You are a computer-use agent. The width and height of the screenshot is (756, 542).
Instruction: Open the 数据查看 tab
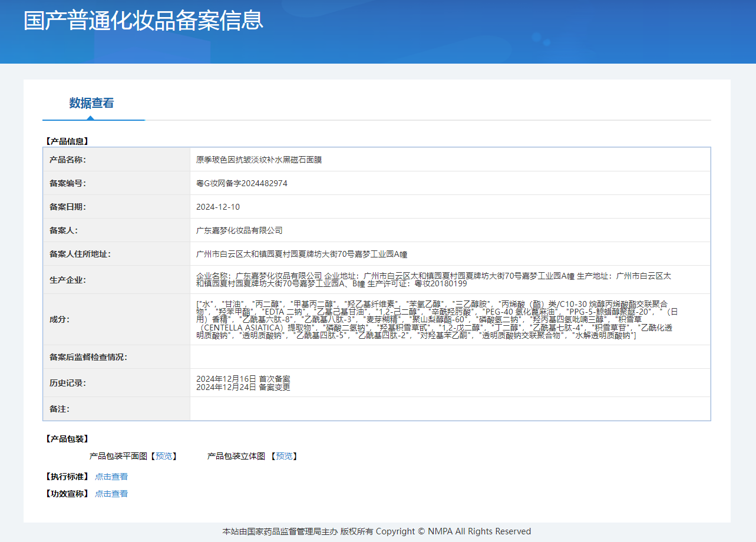pos(91,103)
